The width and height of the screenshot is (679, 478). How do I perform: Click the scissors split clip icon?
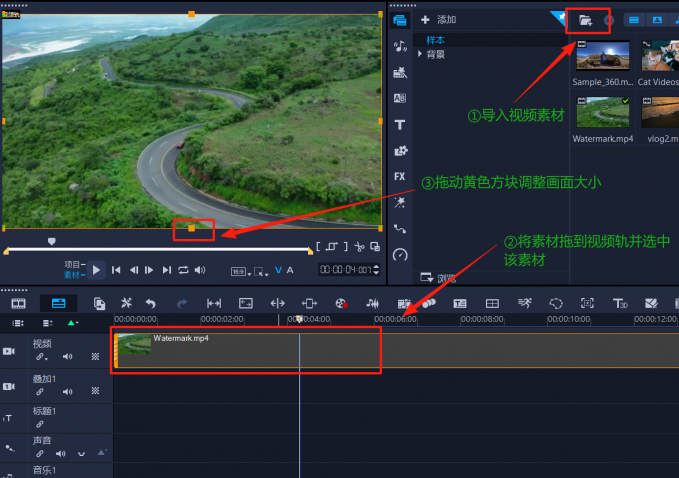[x=358, y=246]
